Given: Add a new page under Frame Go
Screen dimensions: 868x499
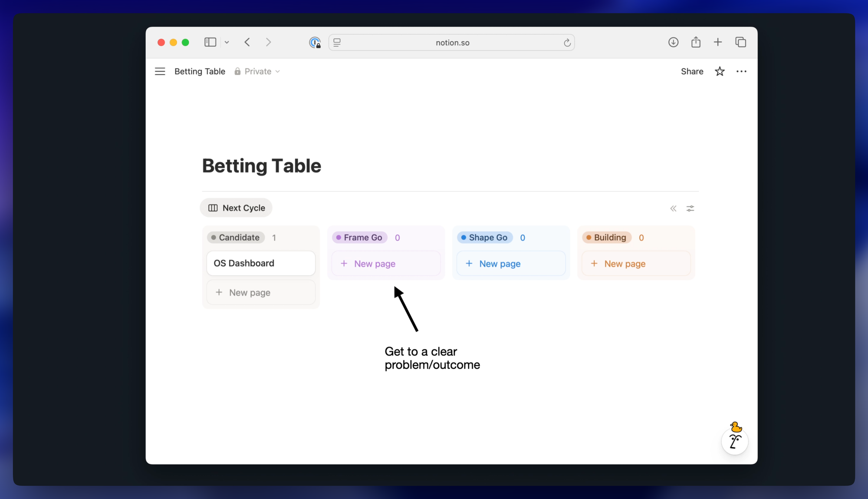Looking at the screenshot, I should point(386,264).
